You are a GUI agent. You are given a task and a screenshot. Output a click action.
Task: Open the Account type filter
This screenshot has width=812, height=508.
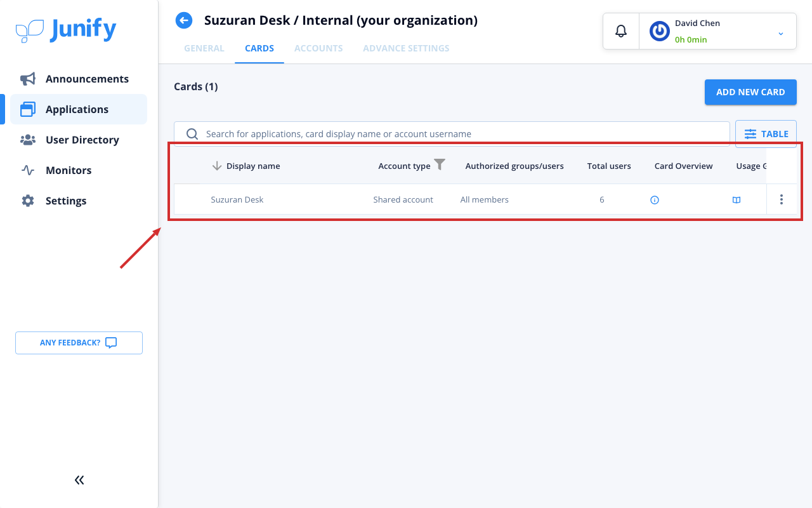[x=440, y=164]
